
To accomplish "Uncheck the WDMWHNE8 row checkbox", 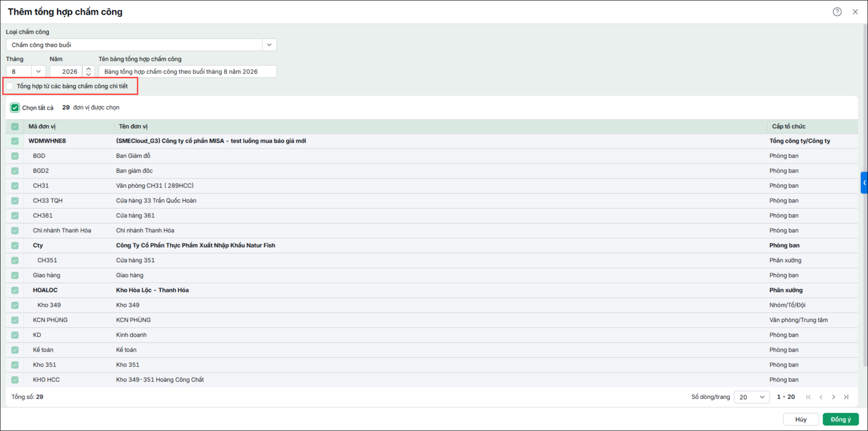I will 15,141.
